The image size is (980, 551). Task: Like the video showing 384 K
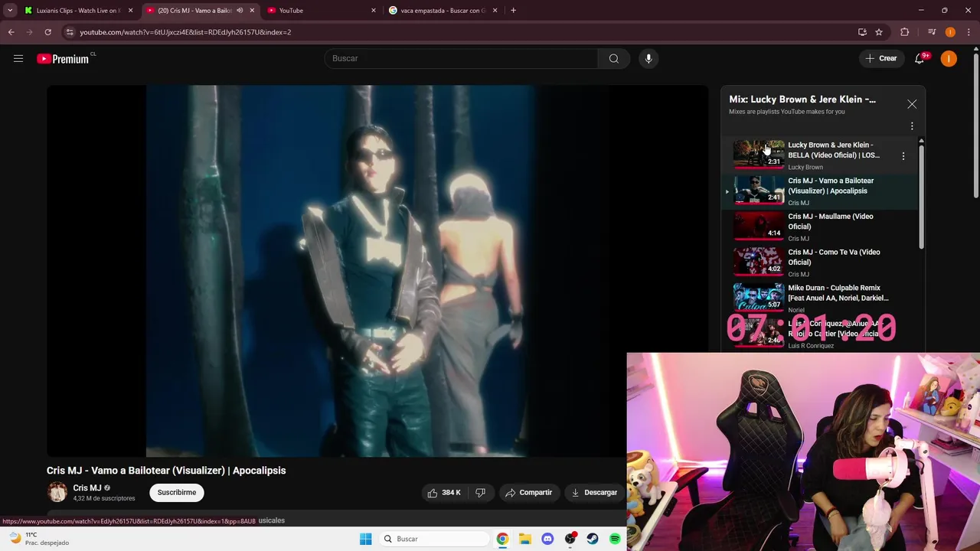444,492
